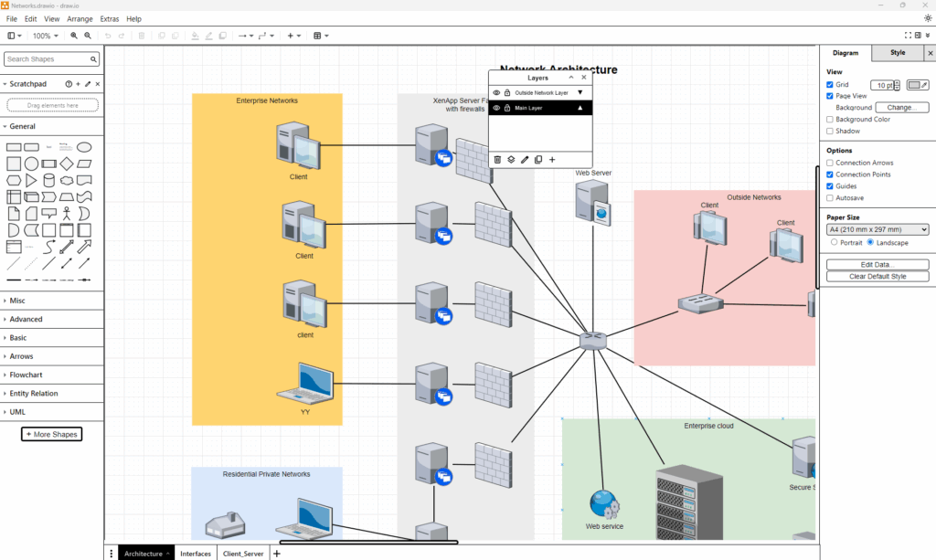
Task: Delete layer using trash icon in Layers panel
Action: pos(497,160)
